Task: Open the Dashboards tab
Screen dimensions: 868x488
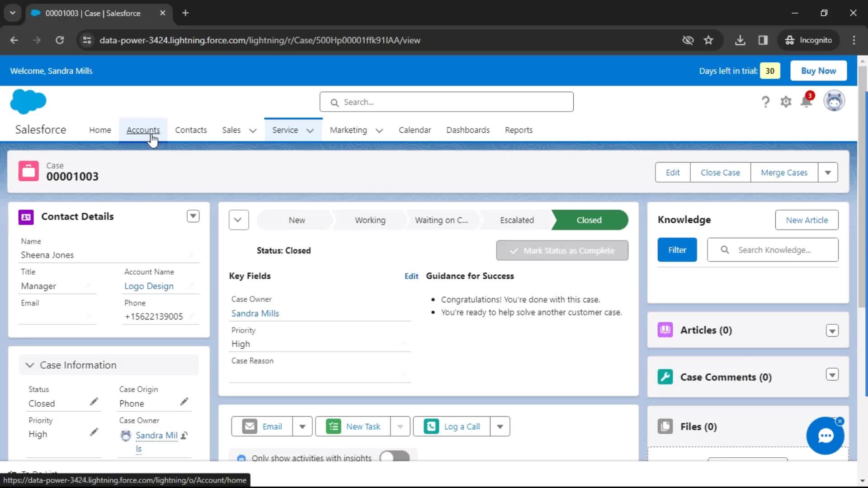Action: click(x=468, y=130)
